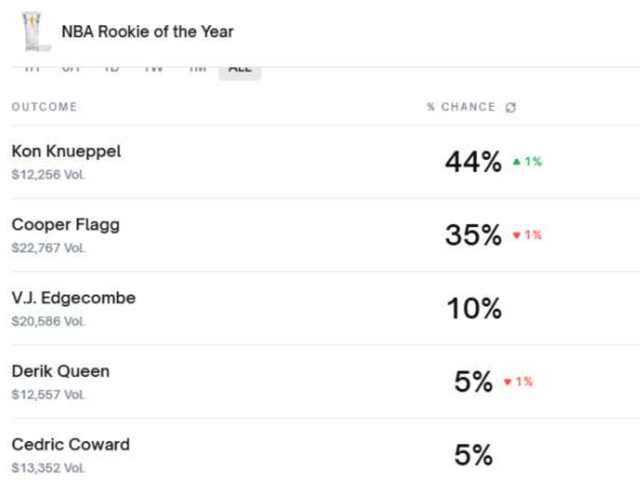Select the Kon Knueppel outcome
Screen dimensions: 640x489
[66, 151]
